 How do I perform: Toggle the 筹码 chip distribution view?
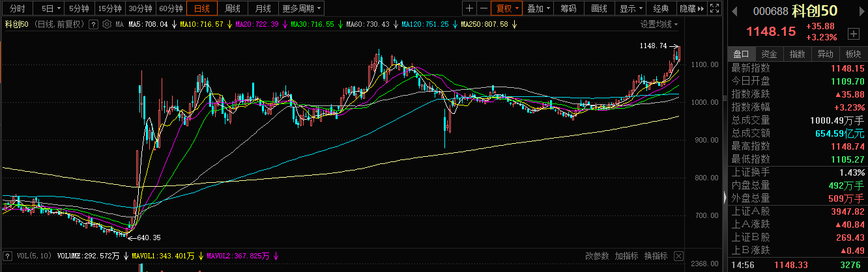[568, 8]
